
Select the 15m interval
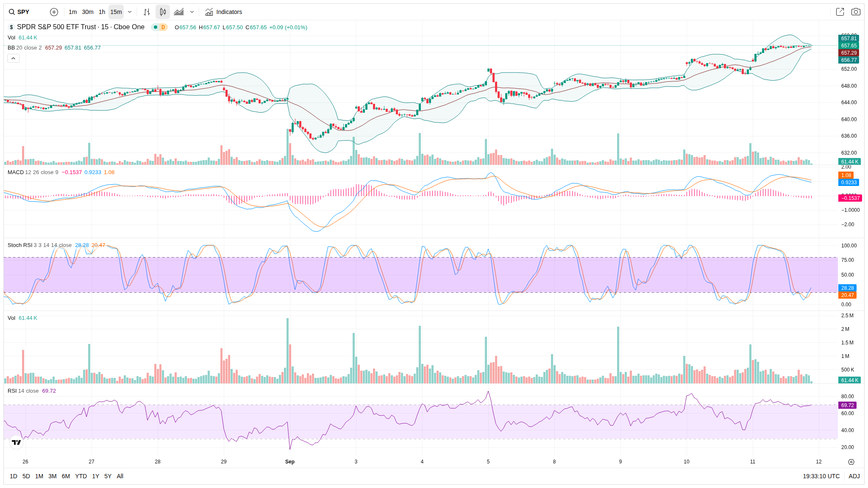pyautogui.click(x=116, y=12)
